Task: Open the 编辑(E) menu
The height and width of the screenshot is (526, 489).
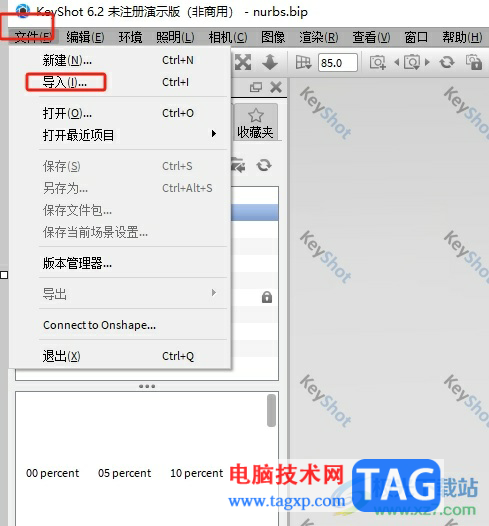Action: pos(85,37)
